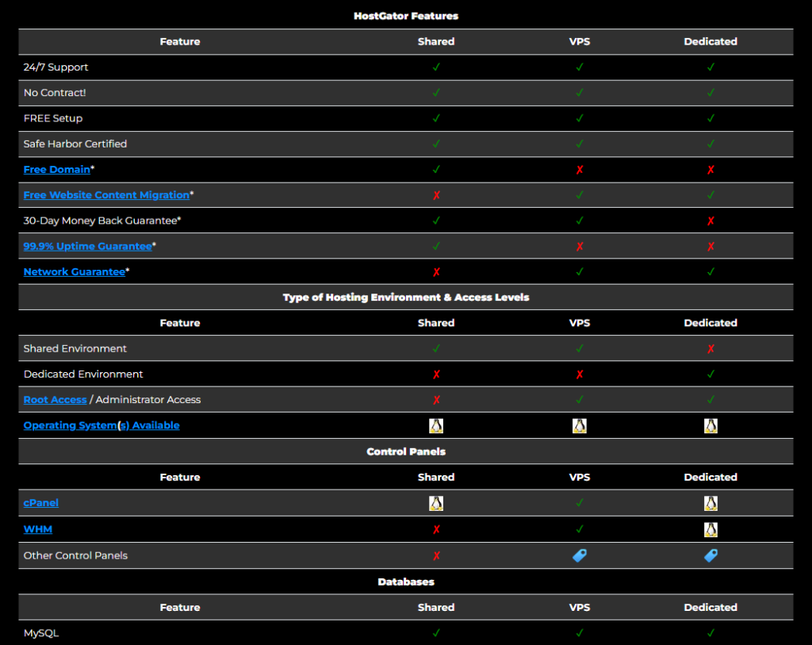Click red X for Shared Dedicated Environment

pos(437,374)
